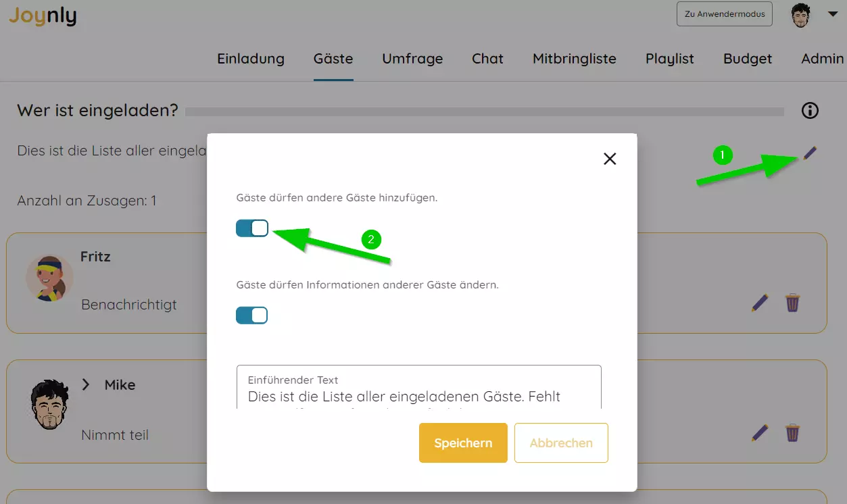Go to the Playlist tab
The height and width of the screenshot is (504, 847).
pos(670,59)
